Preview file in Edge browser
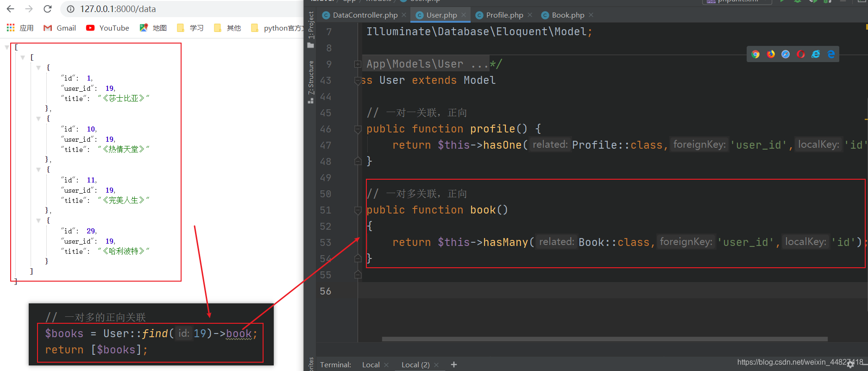 pos(831,54)
